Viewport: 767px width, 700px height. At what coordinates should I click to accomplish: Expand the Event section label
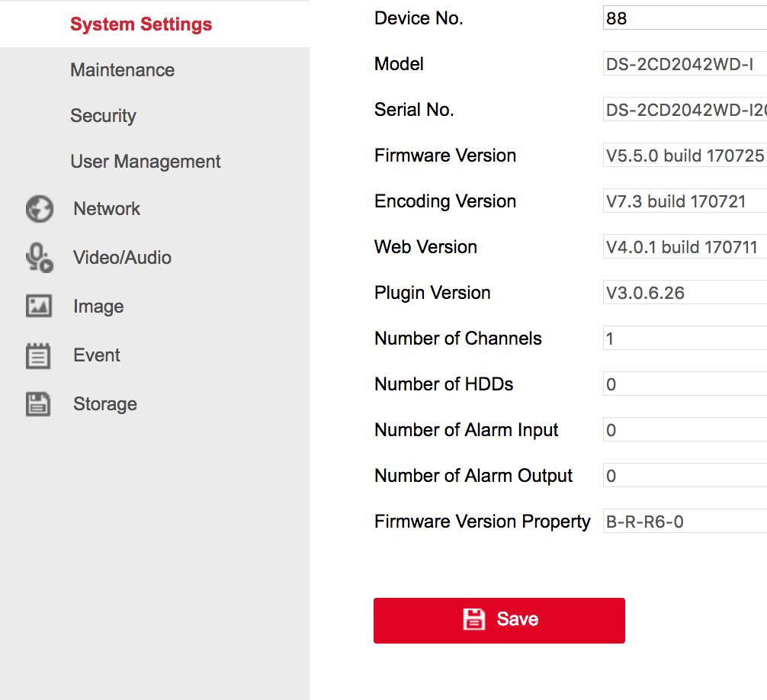click(97, 355)
